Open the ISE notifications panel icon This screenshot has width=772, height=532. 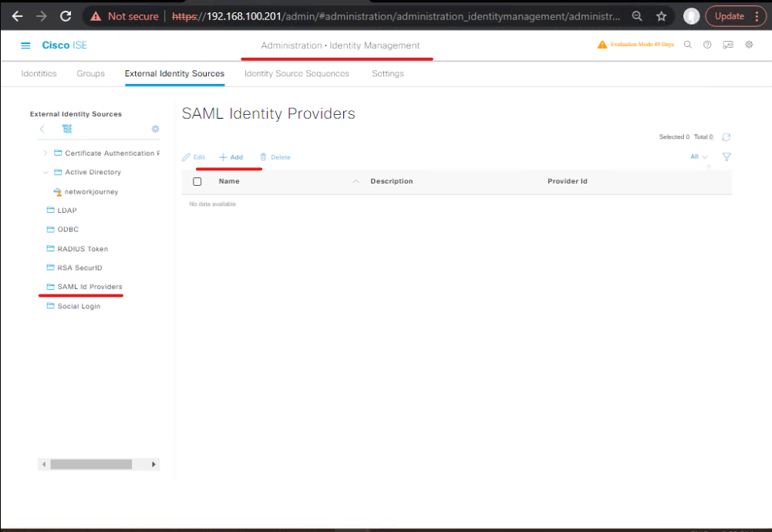(728, 45)
